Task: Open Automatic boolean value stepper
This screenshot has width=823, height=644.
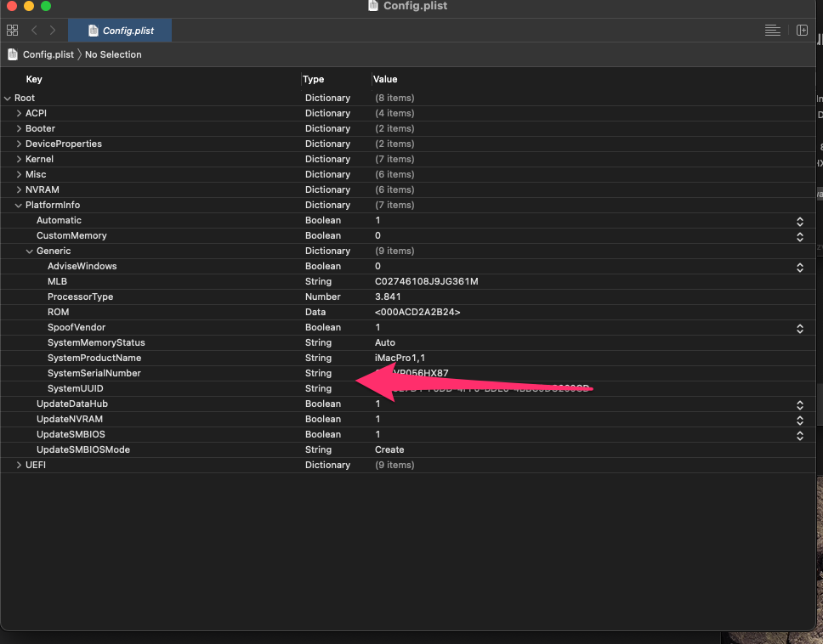Action: (800, 222)
